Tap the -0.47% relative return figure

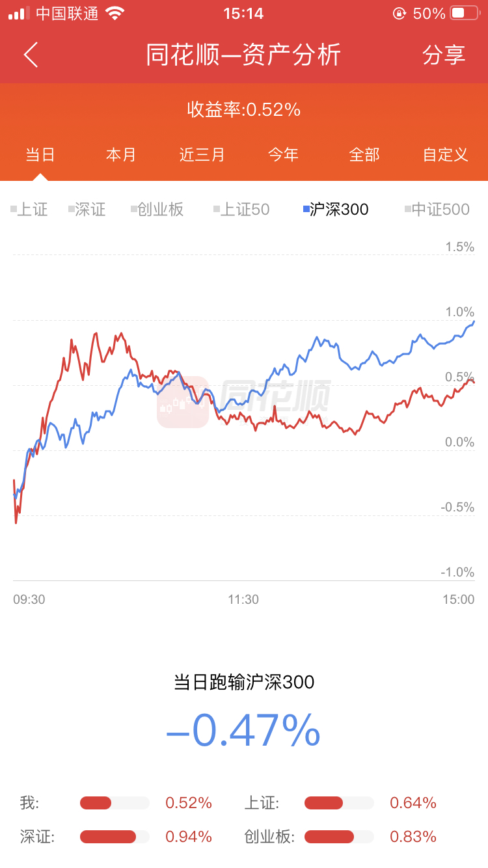coord(243,730)
